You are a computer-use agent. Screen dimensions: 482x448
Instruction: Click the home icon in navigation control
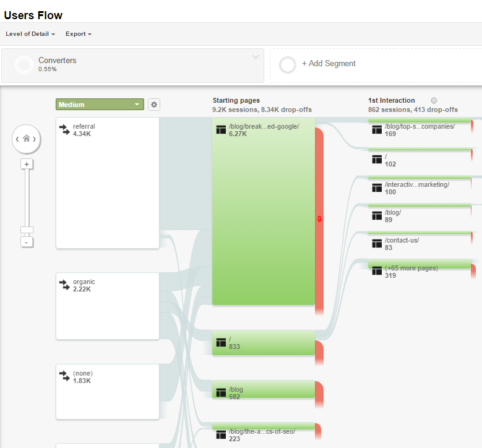coord(26,139)
